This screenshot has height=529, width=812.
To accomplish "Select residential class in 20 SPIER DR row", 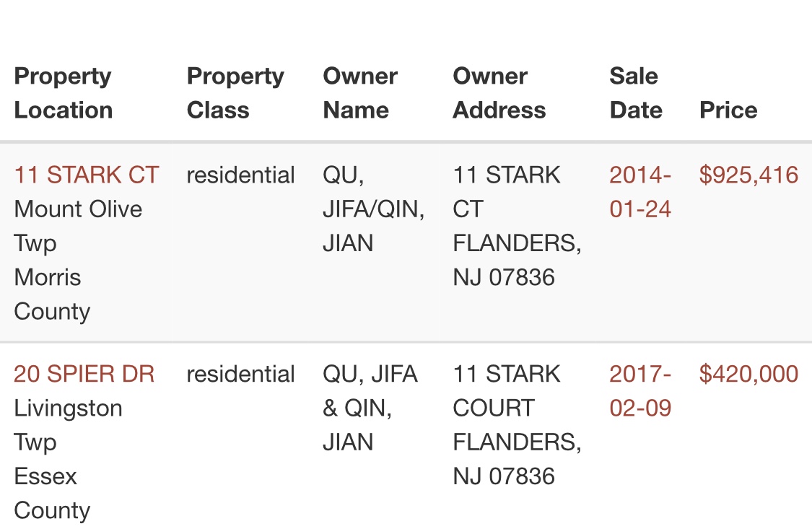I will [x=240, y=375].
